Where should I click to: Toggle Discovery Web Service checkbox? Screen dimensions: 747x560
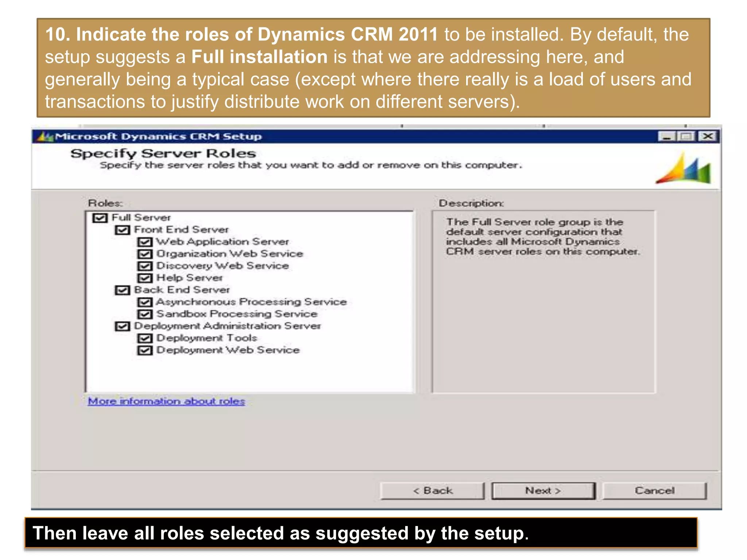click(144, 266)
